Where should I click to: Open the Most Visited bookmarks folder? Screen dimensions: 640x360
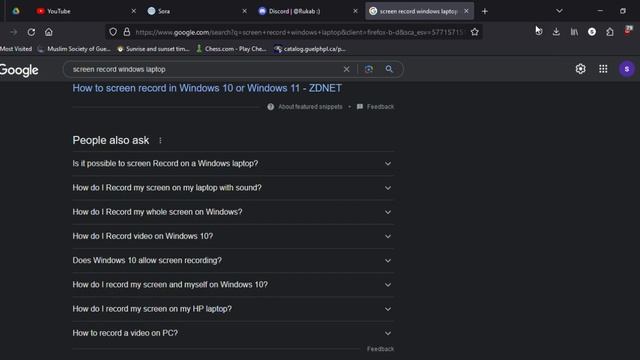click(x=16, y=49)
